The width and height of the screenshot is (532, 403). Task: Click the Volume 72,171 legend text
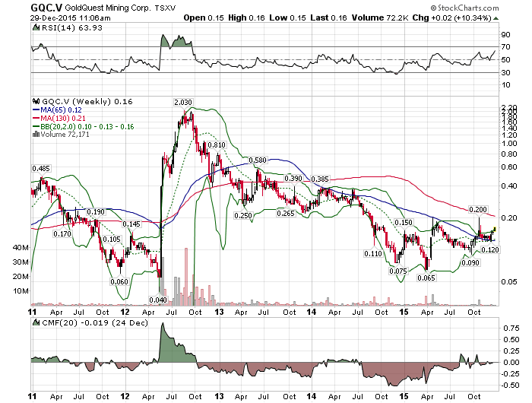(65, 135)
